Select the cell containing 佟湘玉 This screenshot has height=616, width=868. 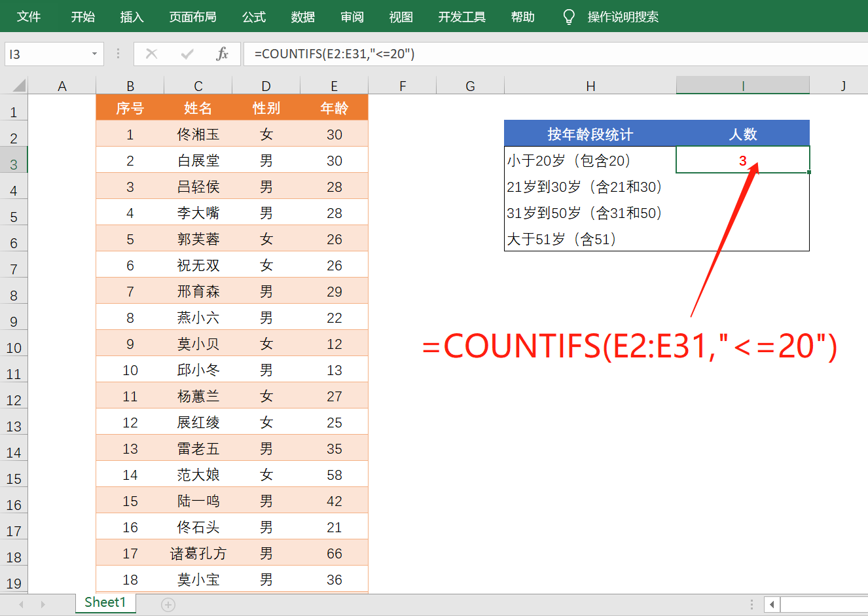[x=198, y=134]
